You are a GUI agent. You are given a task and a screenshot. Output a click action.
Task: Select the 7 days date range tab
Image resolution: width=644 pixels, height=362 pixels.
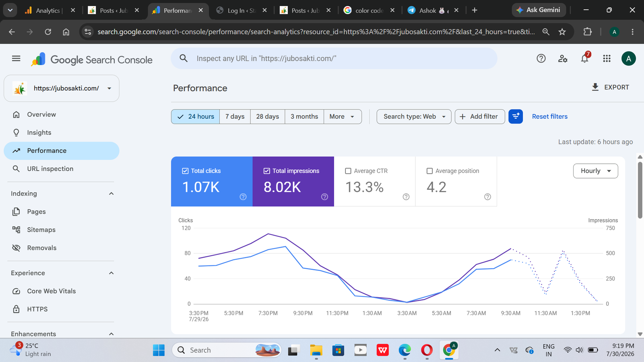tap(235, 117)
